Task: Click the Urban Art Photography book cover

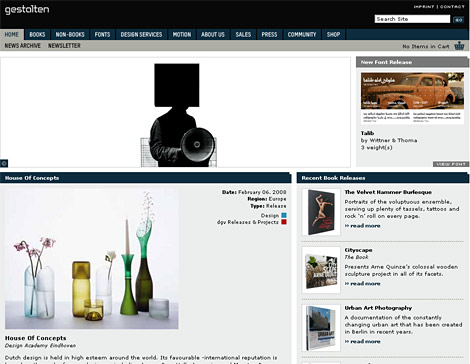Action: (321, 328)
